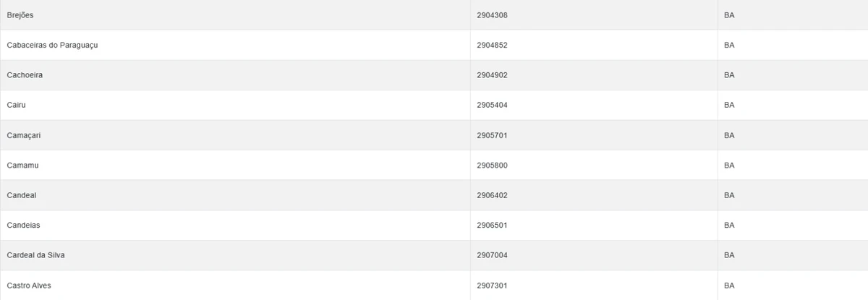Click the Cachoeira municipality cell
This screenshot has height=300, width=868.
coord(25,75)
